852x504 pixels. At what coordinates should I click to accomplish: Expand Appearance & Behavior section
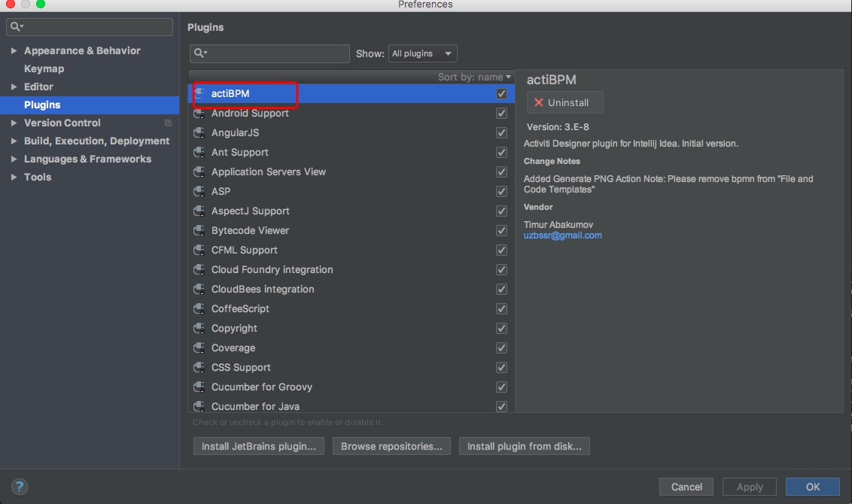click(x=14, y=50)
